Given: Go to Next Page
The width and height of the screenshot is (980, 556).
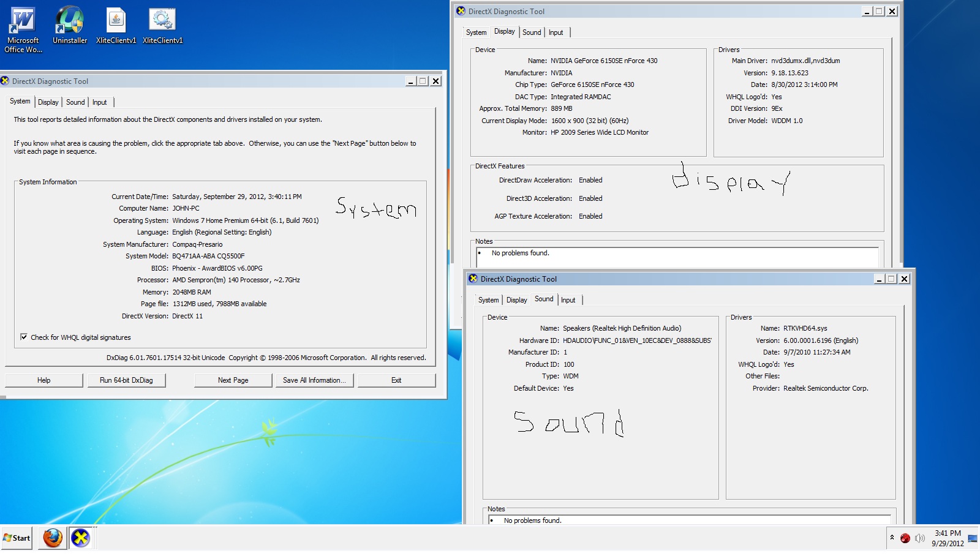Looking at the screenshot, I should coord(233,380).
